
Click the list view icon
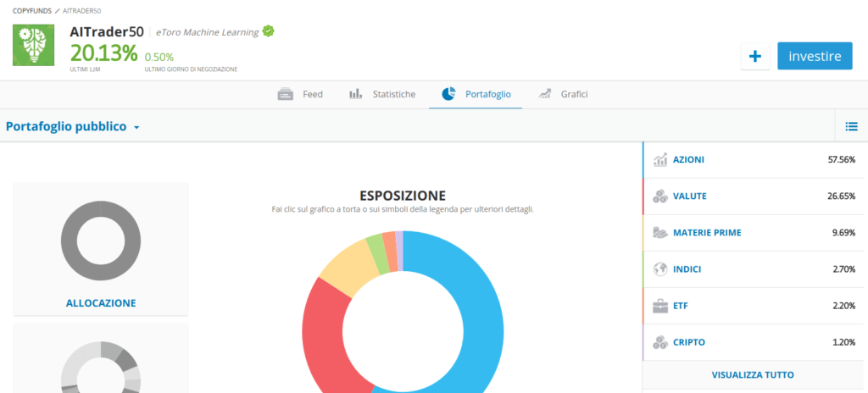click(x=851, y=126)
